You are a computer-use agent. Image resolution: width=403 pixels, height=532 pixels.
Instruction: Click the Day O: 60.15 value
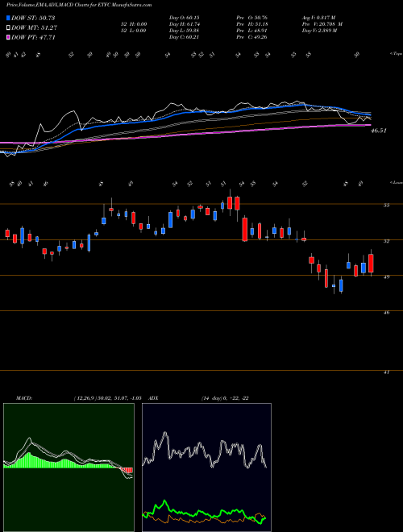coord(184,18)
